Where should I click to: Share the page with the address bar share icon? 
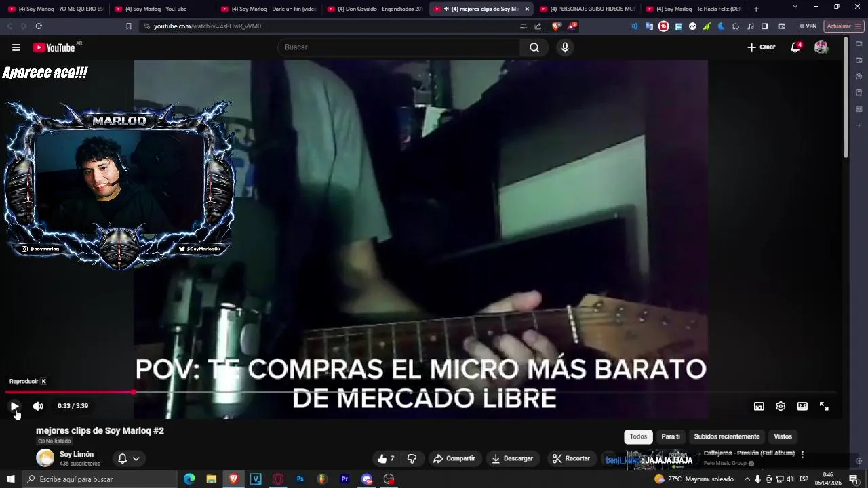click(x=538, y=26)
